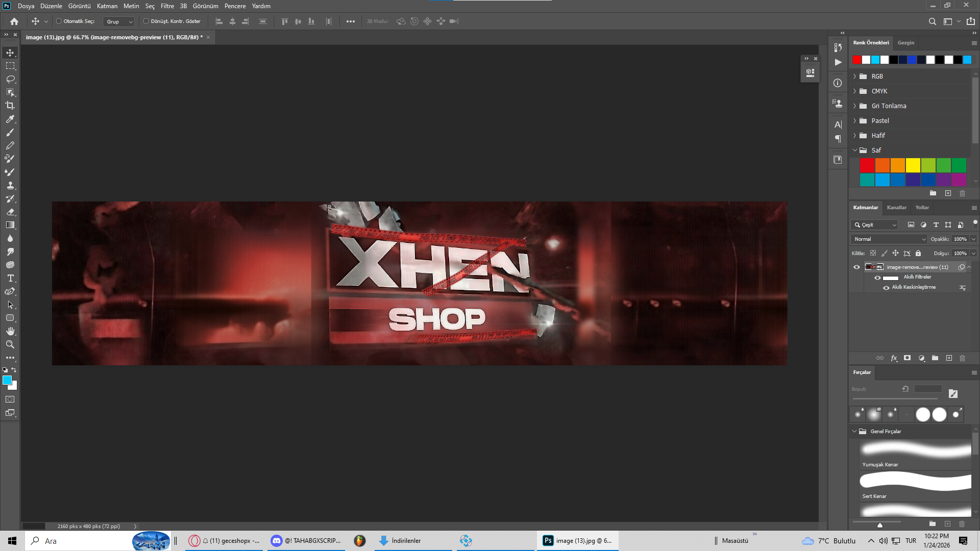This screenshot has width=980, height=551.
Task: Open the Paragraph panel icon
Action: tap(838, 139)
